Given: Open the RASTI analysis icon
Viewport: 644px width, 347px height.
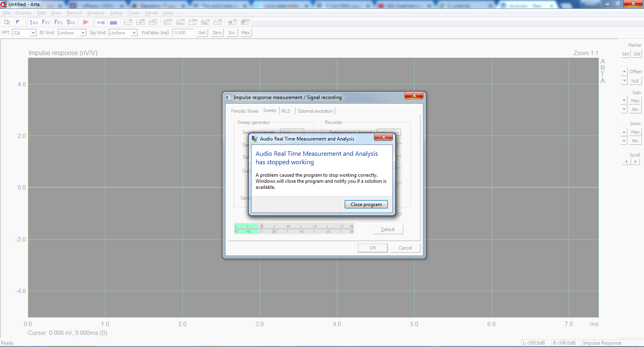Looking at the screenshot, I should click(246, 22).
